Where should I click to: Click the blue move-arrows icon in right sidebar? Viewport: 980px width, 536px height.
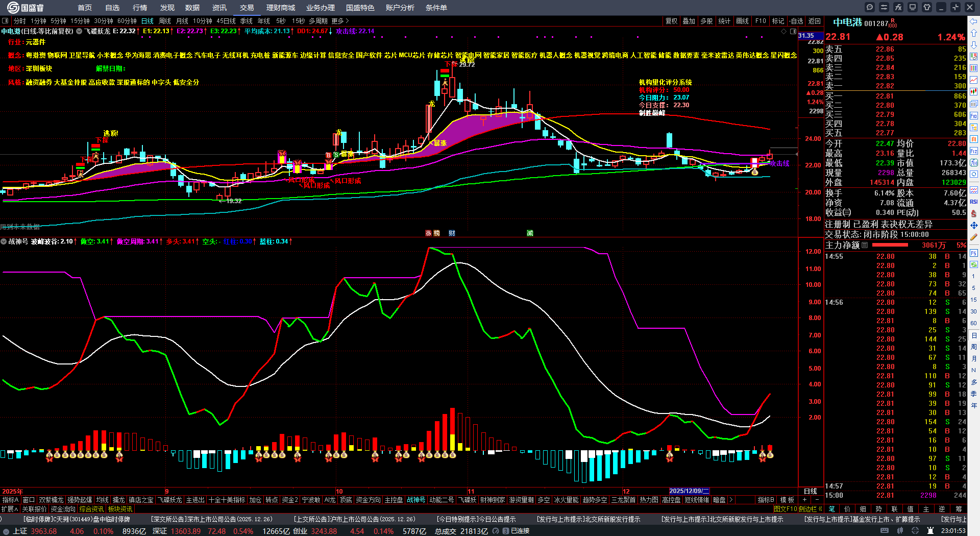[974, 225]
